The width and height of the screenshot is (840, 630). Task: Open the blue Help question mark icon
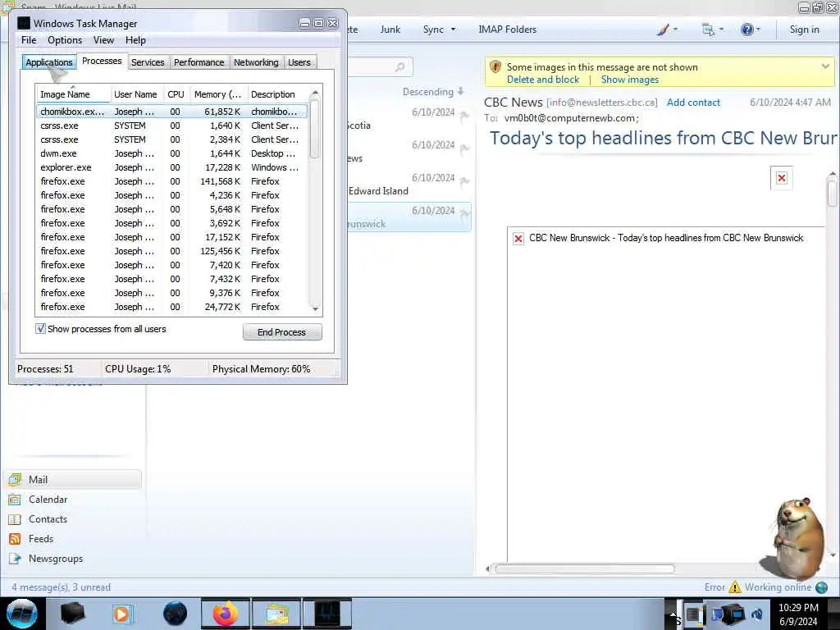(x=746, y=30)
